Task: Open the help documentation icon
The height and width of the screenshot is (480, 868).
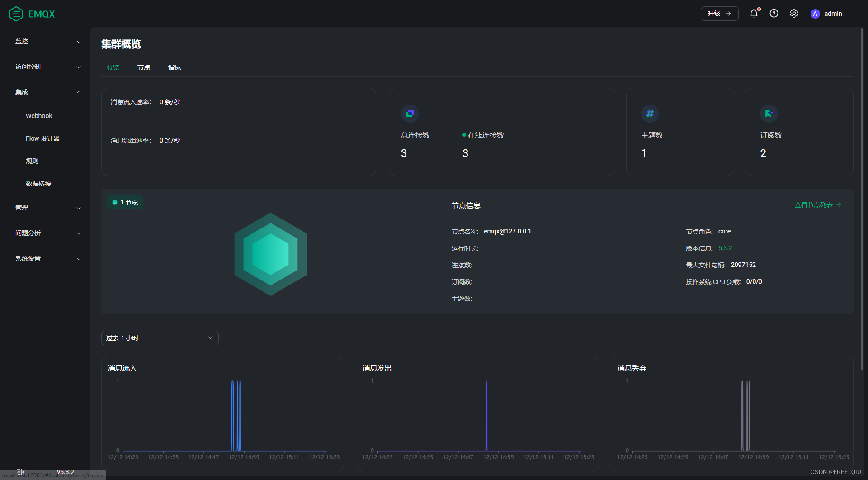Action: click(x=774, y=14)
